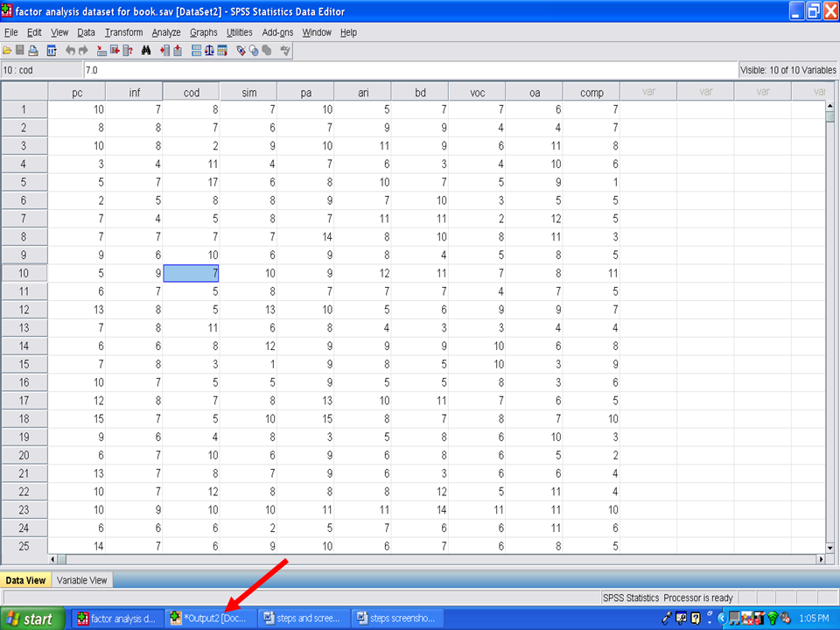Select row 15 header
Viewport: 840px width, 630px height.
[24, 365]
